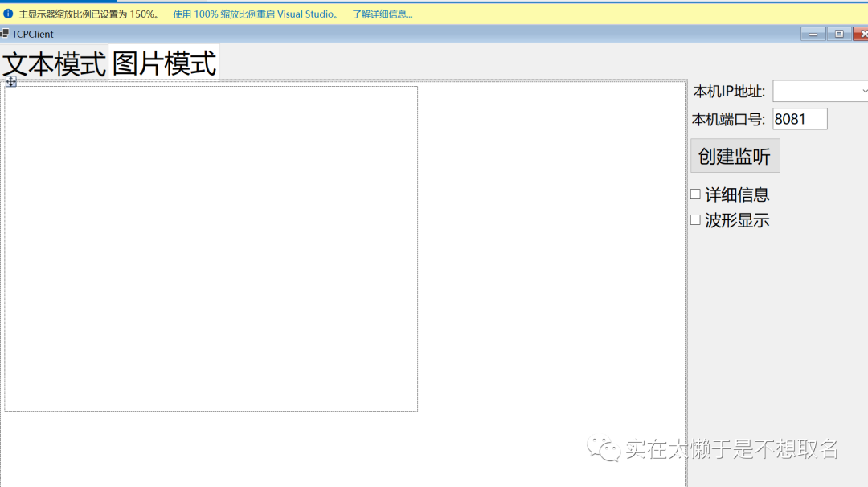Close the TCPClient form window
This screenshot has height=487, width=868.
[862, 34]
